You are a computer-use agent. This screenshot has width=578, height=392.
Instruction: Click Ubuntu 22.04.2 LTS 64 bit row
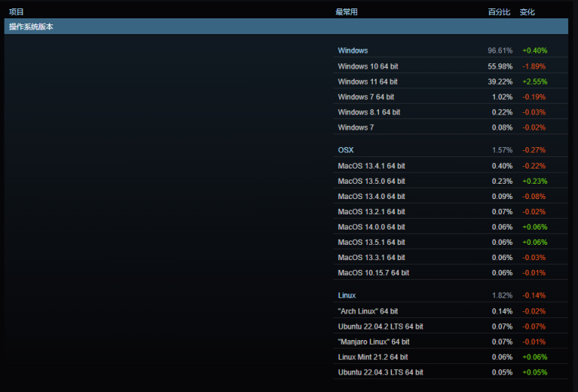pyautogui.click(x=451, y=326)
